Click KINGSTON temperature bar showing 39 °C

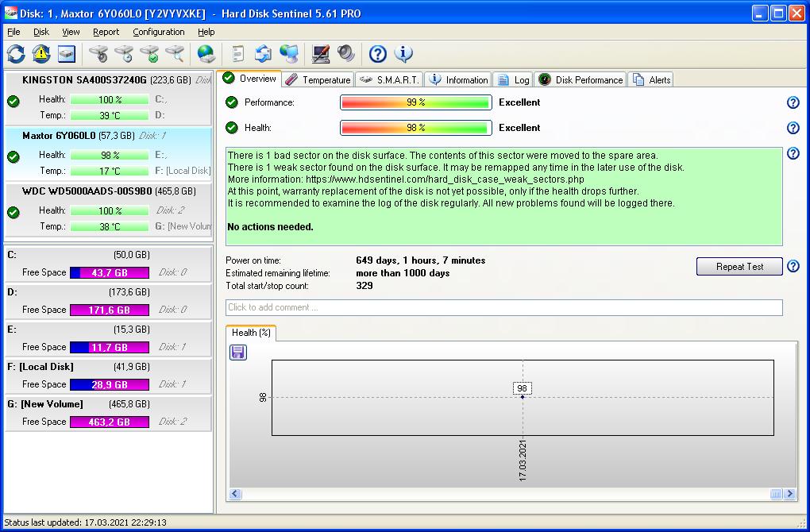[110, 114]
